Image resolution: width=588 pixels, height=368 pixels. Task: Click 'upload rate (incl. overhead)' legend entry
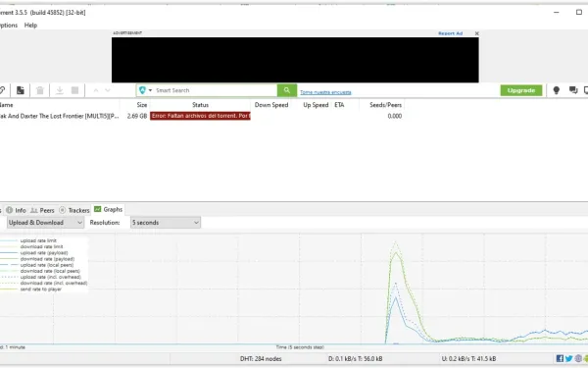click(x=51, y=277)
